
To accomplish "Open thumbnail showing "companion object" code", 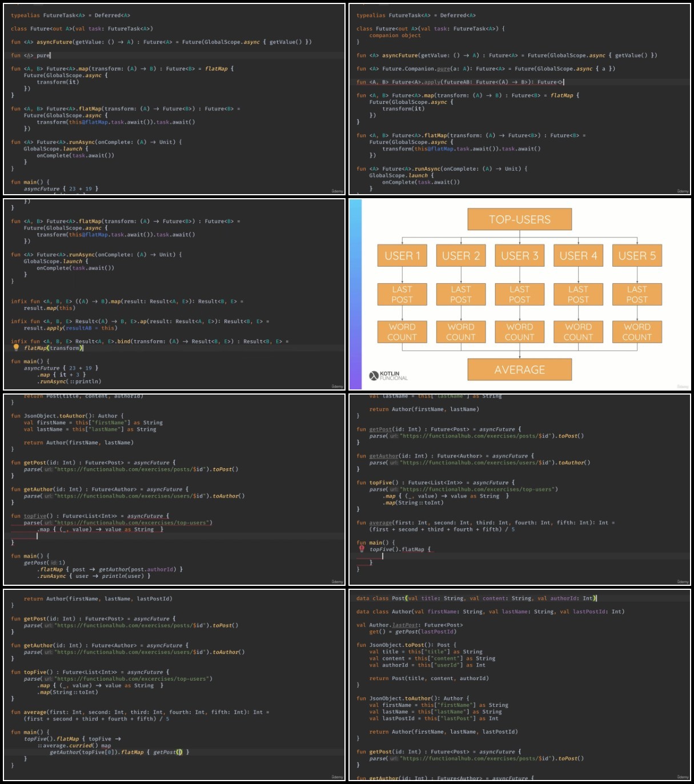I will 519,99.
